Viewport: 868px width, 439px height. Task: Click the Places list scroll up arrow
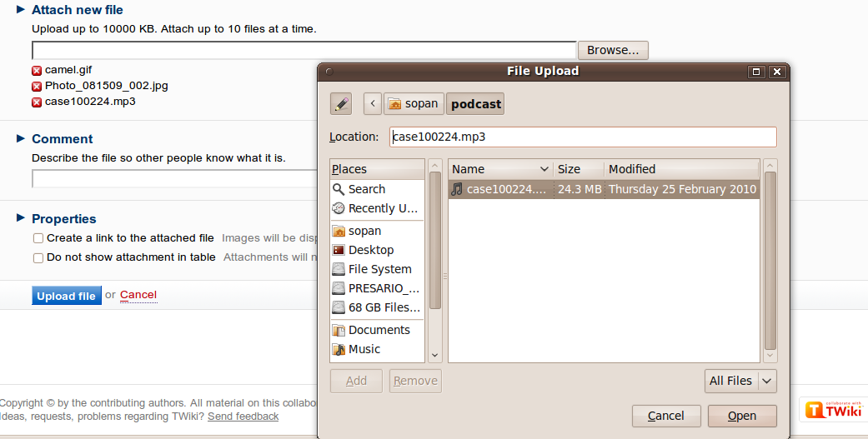pyautogui.click(x=435, y=165)
